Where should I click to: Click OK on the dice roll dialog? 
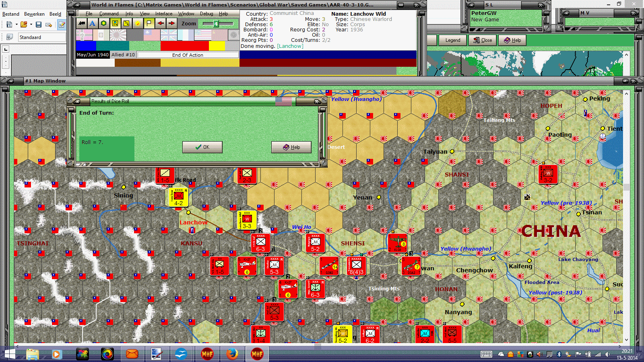202,147
